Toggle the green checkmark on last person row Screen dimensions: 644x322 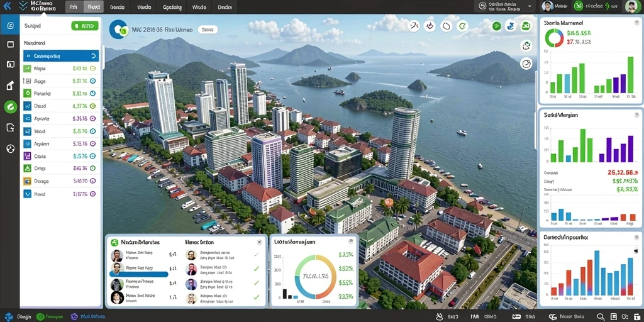pos(257,297)
